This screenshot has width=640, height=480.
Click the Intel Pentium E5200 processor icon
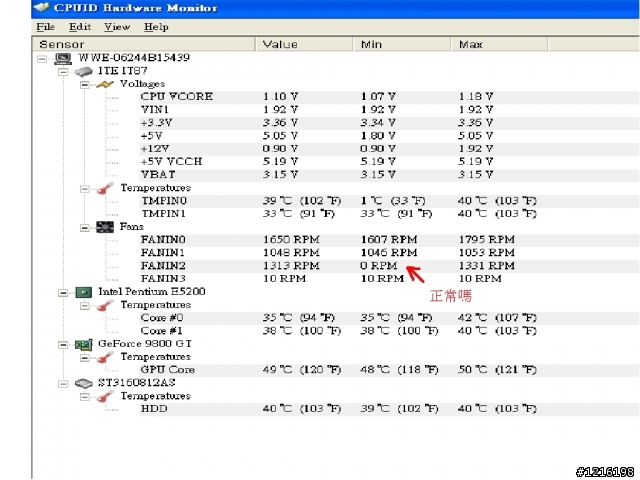(84, 292)
